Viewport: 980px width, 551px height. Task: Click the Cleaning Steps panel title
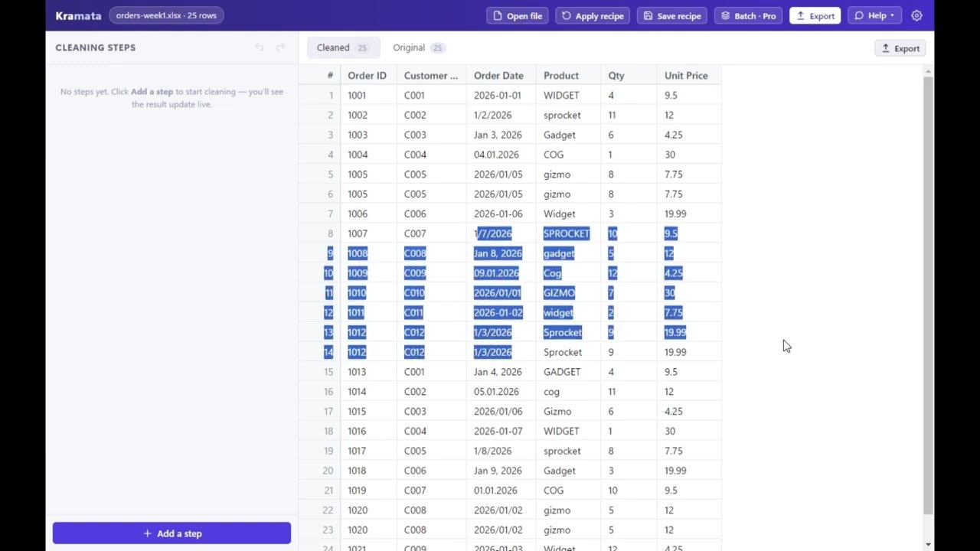(95, 47)
